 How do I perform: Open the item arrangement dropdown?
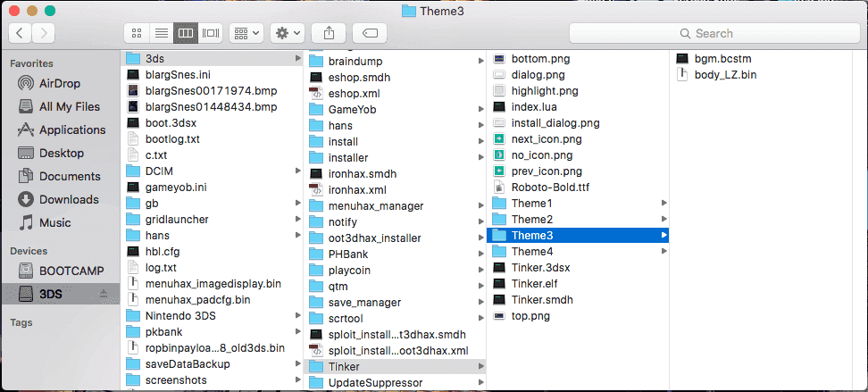(x=246, y=33)
